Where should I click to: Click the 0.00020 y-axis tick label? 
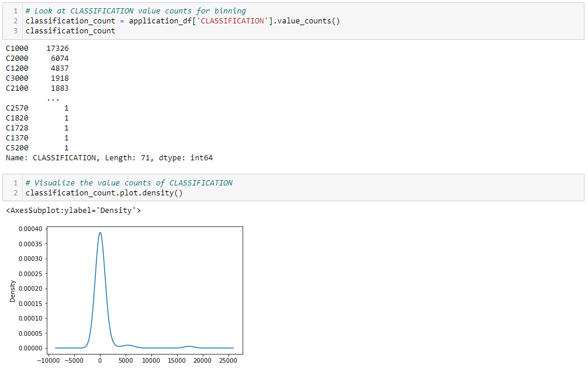(30, 288)
